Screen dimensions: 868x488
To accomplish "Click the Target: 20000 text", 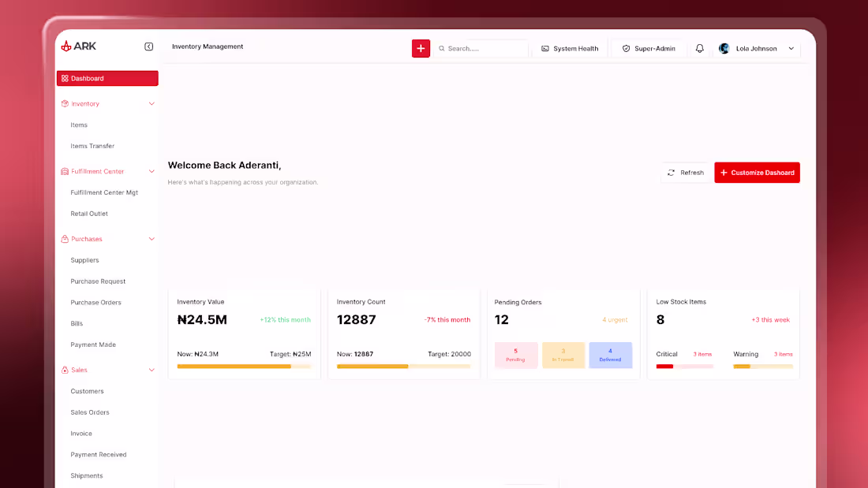I will 450,354.
